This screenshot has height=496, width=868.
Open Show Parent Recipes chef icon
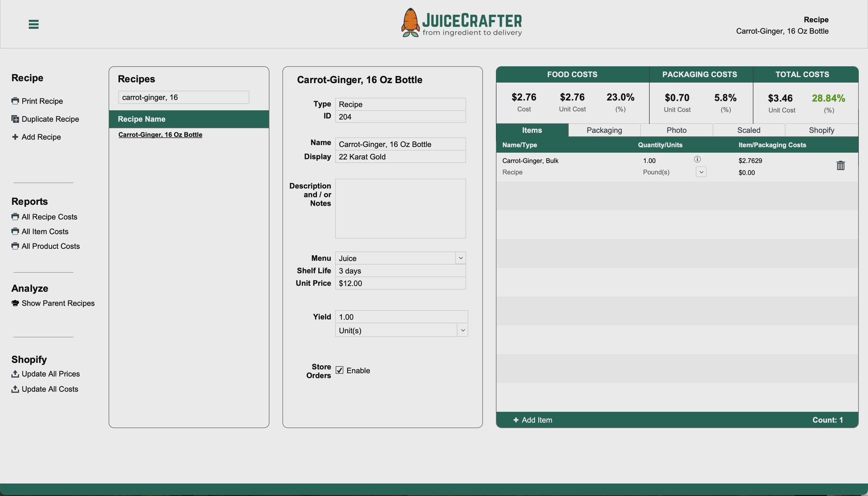point(15,303)
